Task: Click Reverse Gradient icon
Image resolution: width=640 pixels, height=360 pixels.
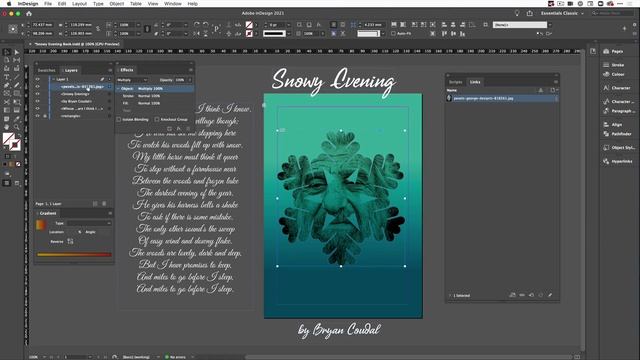Action: pyautogui.click(x=70, y=242)
